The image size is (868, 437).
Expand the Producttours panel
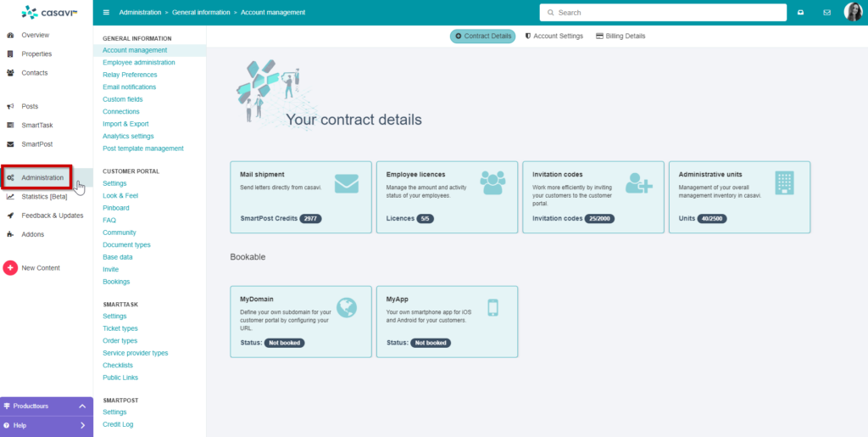click(x=82, y=406)
